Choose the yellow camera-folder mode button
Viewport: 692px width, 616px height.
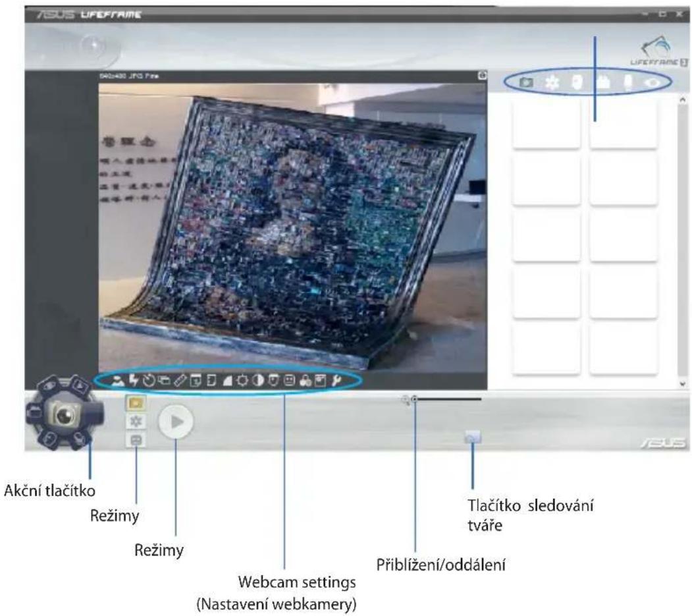(136, 403)
